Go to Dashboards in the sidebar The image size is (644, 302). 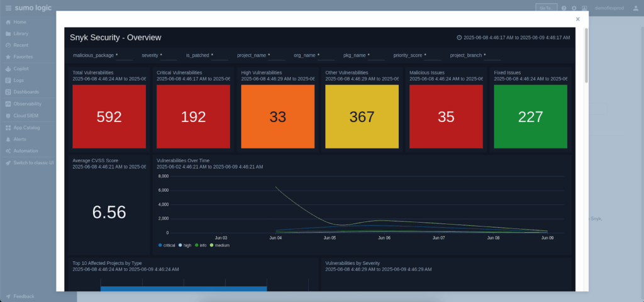pos(25,92)
